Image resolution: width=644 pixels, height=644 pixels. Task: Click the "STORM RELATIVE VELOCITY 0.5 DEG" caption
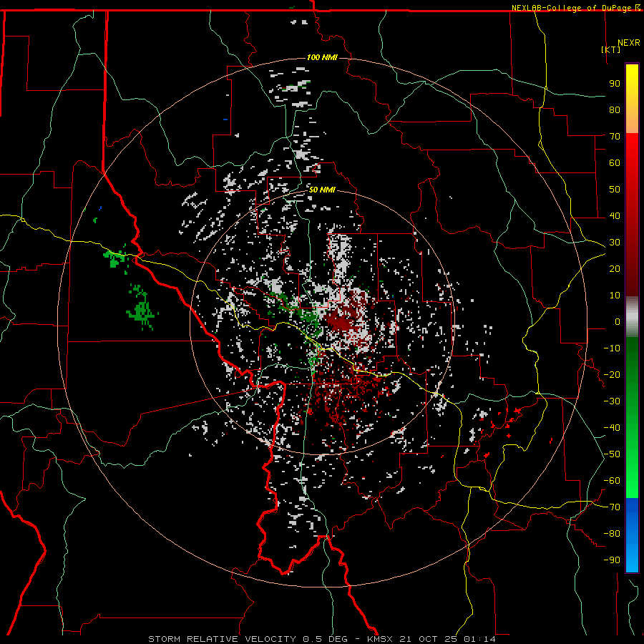[248, 639]
